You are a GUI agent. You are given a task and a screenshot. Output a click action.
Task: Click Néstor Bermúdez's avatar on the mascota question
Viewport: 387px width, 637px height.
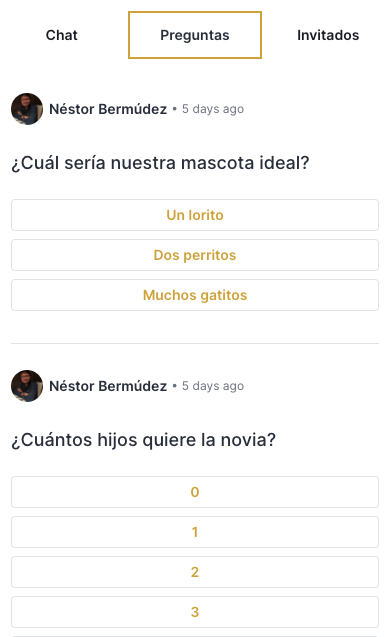click(x=27, y=109)
